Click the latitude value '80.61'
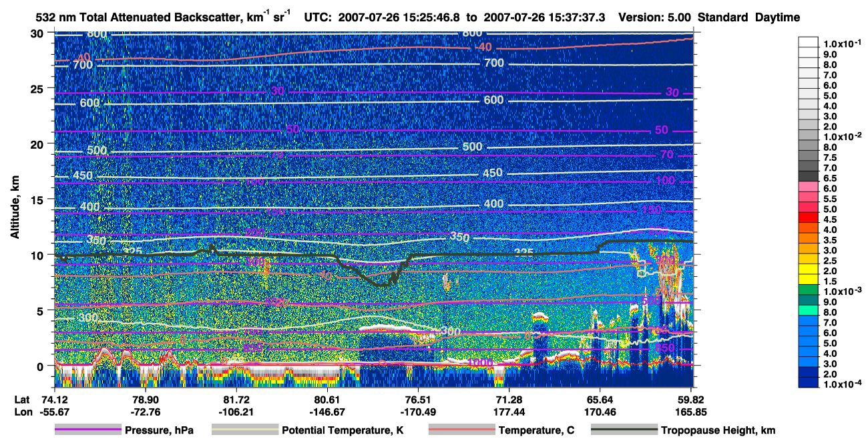The width and height of the screenshot is (868, 445). 327,400
